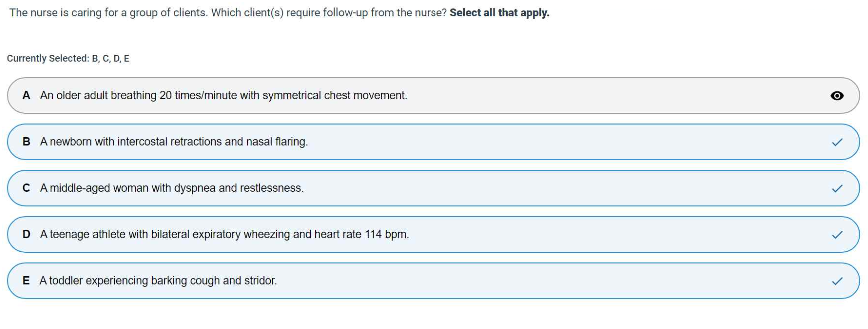This screenshot has width=868, height=329.
Task: Click the letter B answer label
Action: pos(26,142)
